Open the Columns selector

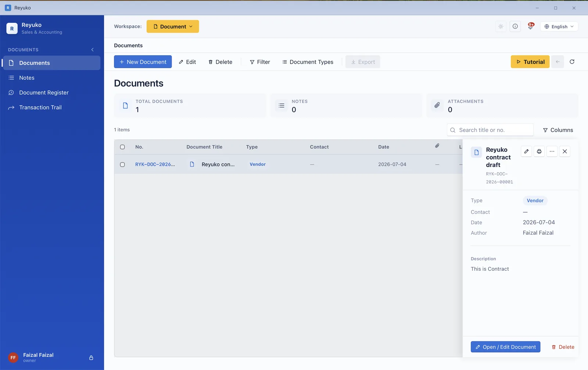point(558,130)
